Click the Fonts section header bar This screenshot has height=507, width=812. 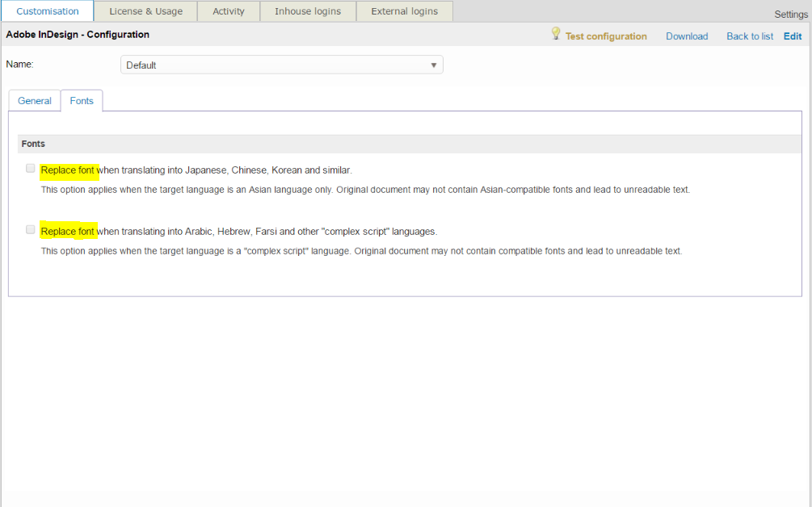point(404,144)
